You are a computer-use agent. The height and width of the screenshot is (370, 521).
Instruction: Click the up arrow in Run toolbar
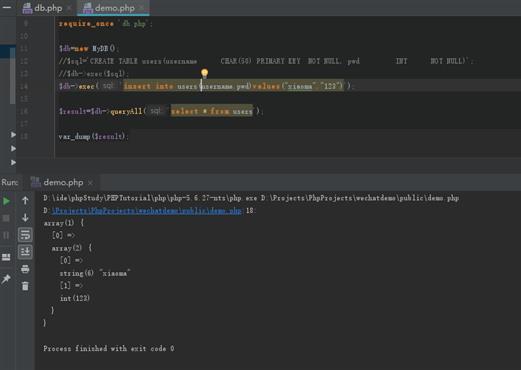[25, 200]
